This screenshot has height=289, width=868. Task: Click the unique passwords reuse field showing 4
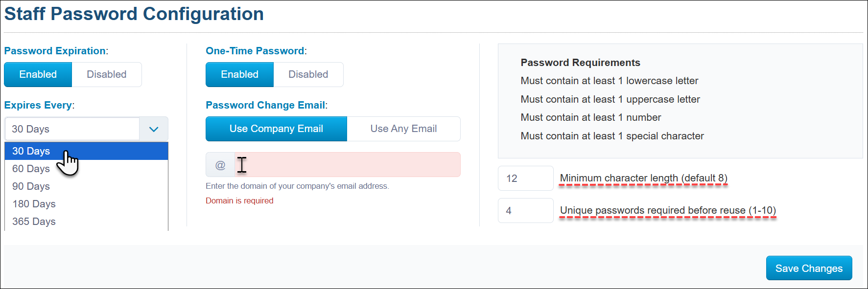(525, 210)
